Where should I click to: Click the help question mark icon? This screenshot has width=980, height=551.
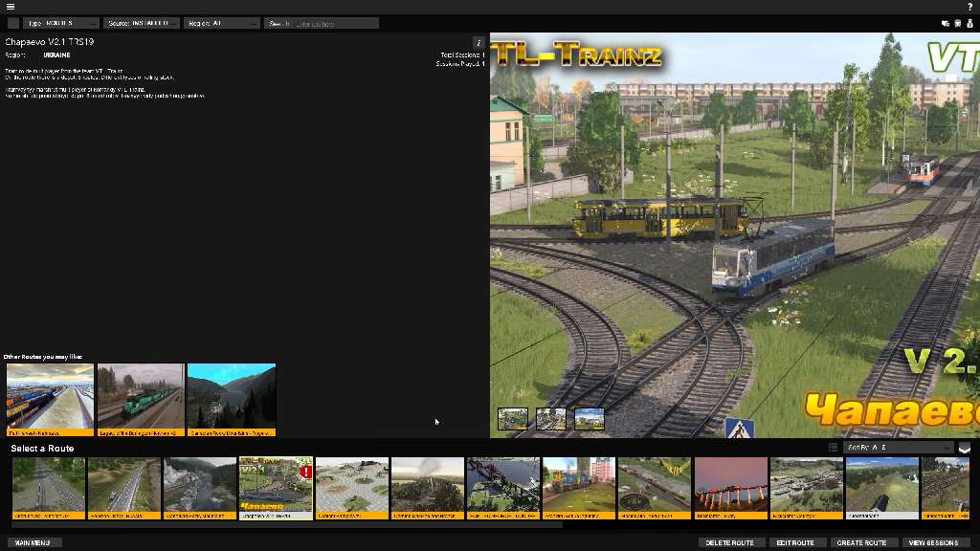tap(970, 7)
